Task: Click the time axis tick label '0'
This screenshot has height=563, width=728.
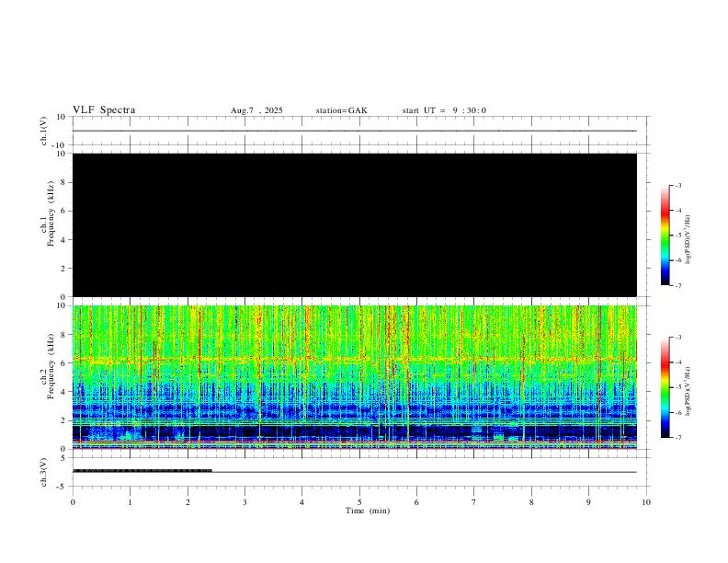Action: pyautogui.click(x=73, y=502)
